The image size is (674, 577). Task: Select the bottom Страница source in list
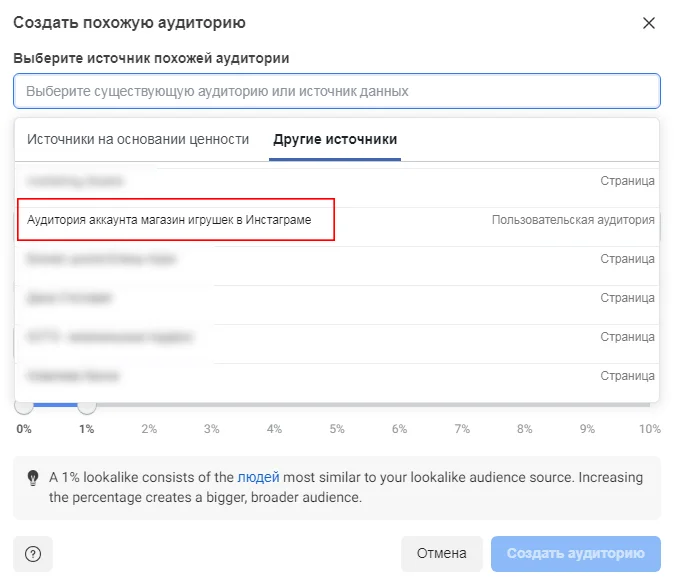337,376
